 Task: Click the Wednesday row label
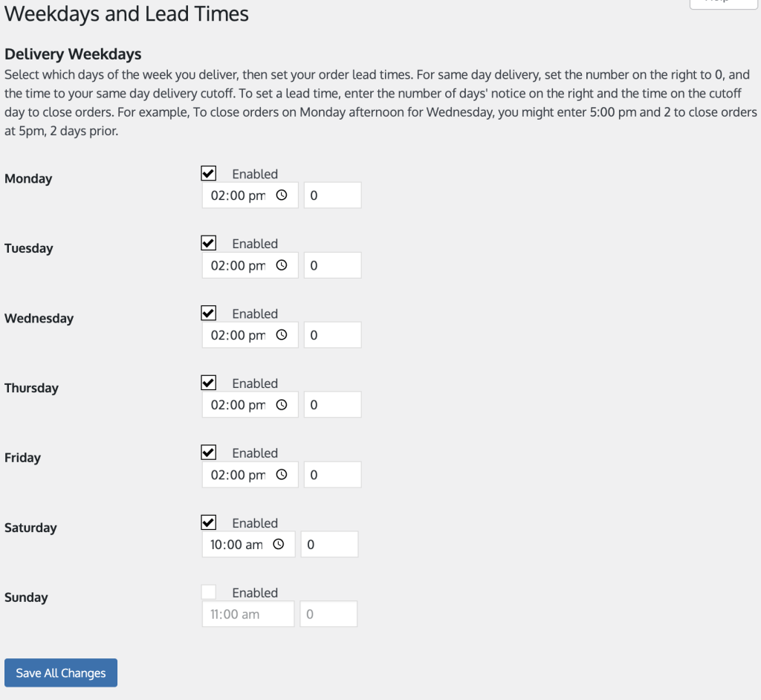click(x=39, y=319)
